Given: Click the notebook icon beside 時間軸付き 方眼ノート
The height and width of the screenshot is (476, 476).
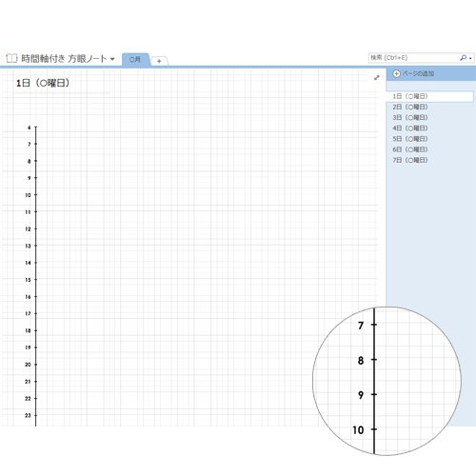Looking at the screenshot, I should click(x=11, y=58).
